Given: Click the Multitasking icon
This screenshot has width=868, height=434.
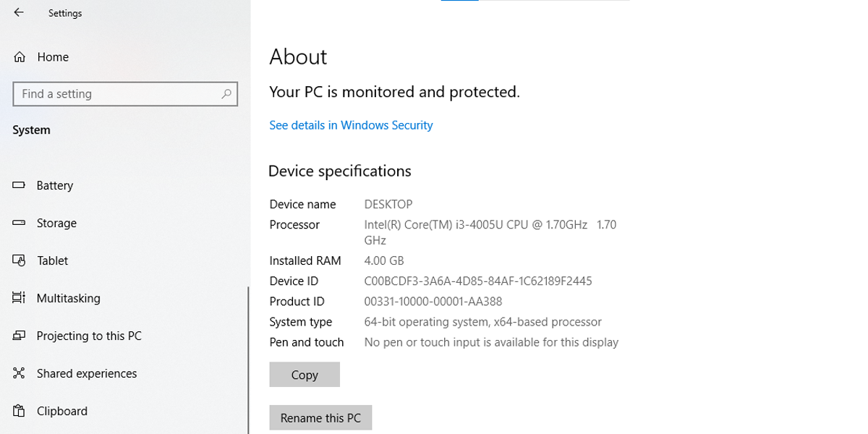Looking at the screenshot, I should [19, 298].
